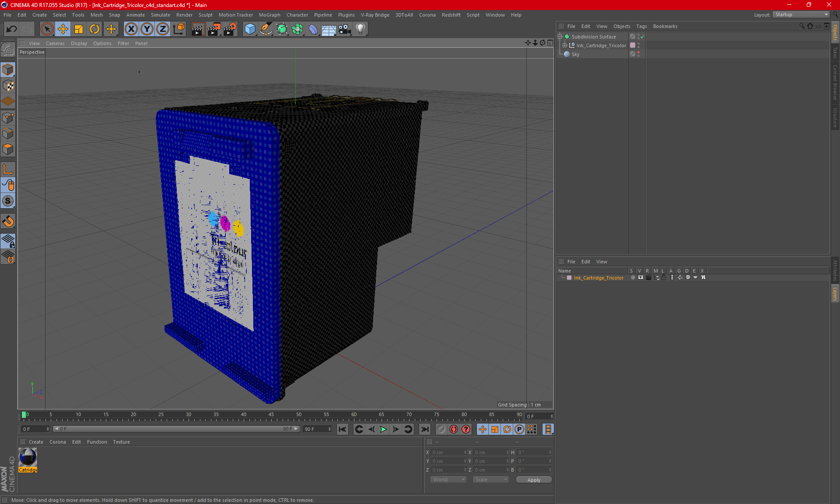Screen dimensions: 840x504
Task: Render the active view
Action: point(198,29)
